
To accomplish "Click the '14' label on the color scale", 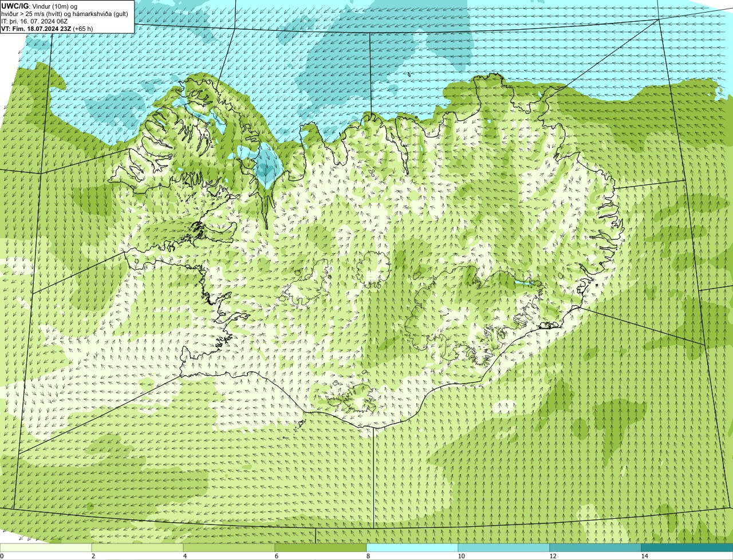I will coord(644,556).
